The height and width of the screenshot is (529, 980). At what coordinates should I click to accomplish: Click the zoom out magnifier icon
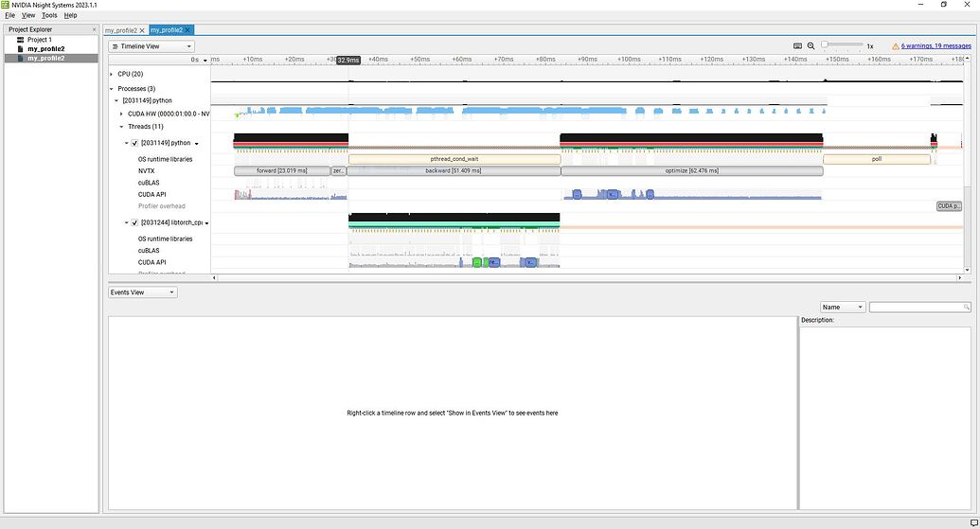point(811,45)
